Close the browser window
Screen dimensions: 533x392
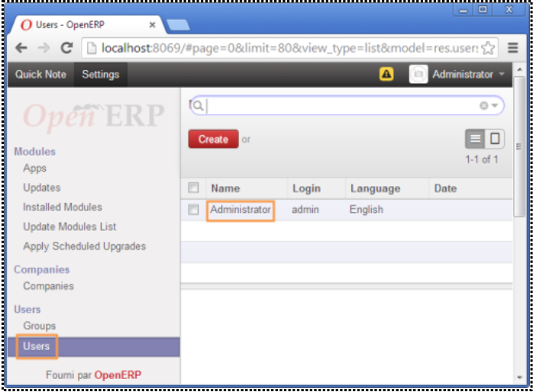(509, 9)
